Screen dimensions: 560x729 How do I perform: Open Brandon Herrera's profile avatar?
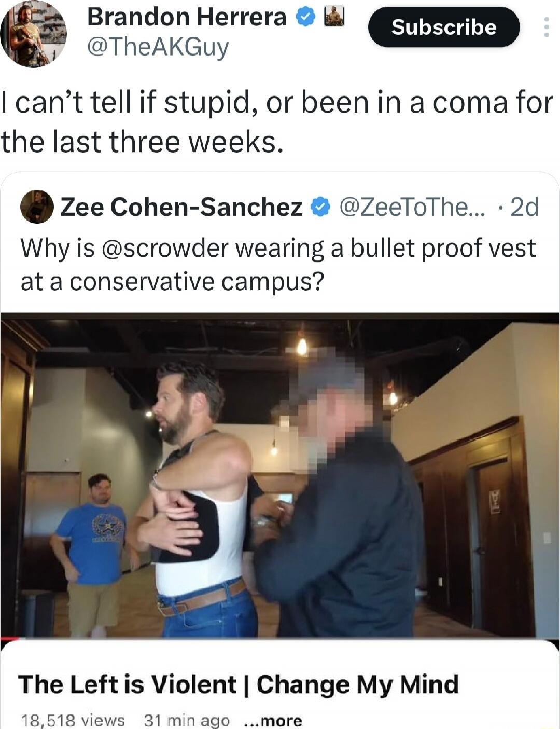(x=34, y=34)
